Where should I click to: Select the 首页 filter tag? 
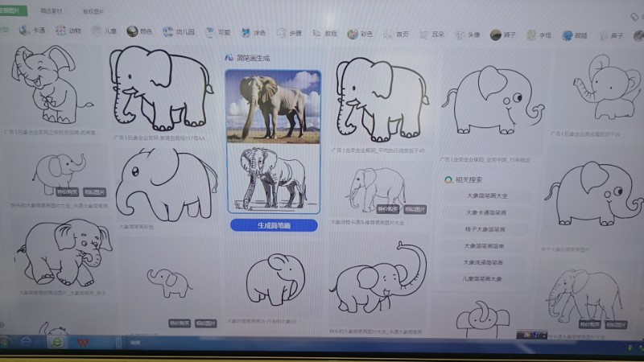[396, 35]
